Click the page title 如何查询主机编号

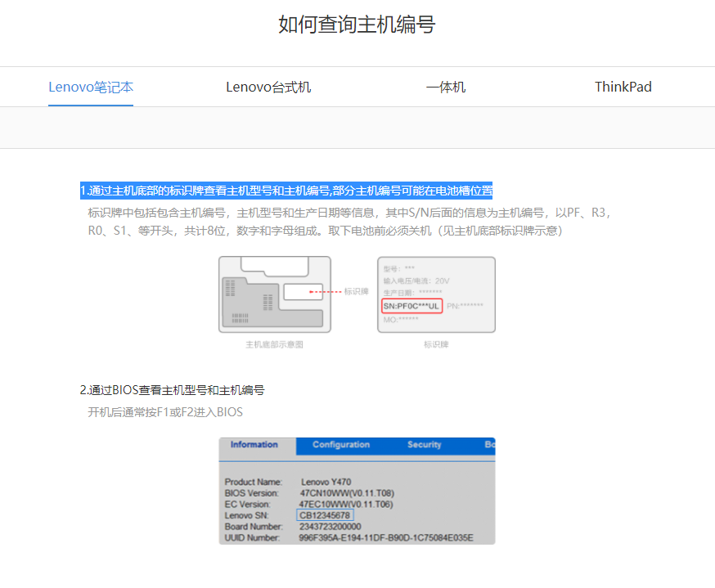357,25
